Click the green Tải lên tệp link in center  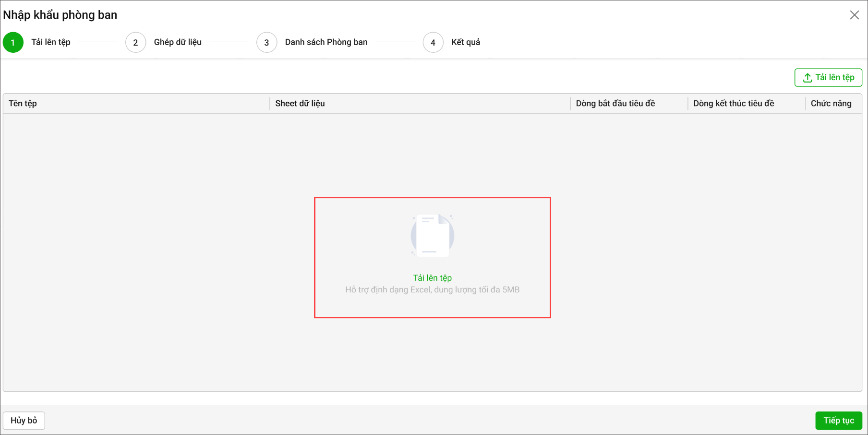click(432, 278)
